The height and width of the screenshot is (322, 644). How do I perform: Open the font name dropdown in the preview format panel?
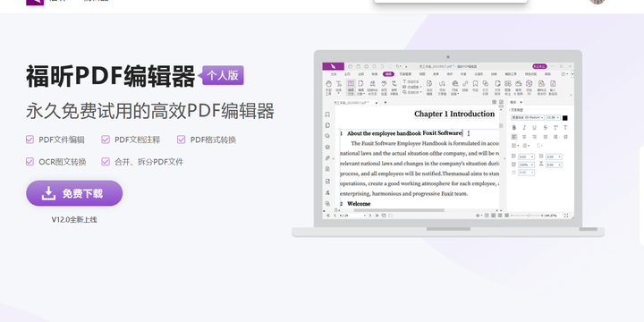528,117
